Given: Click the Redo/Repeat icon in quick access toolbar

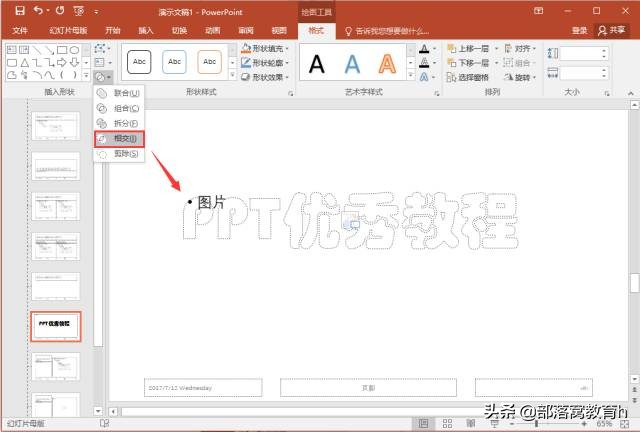Looking at the screenshot, I should pos(60,11).
